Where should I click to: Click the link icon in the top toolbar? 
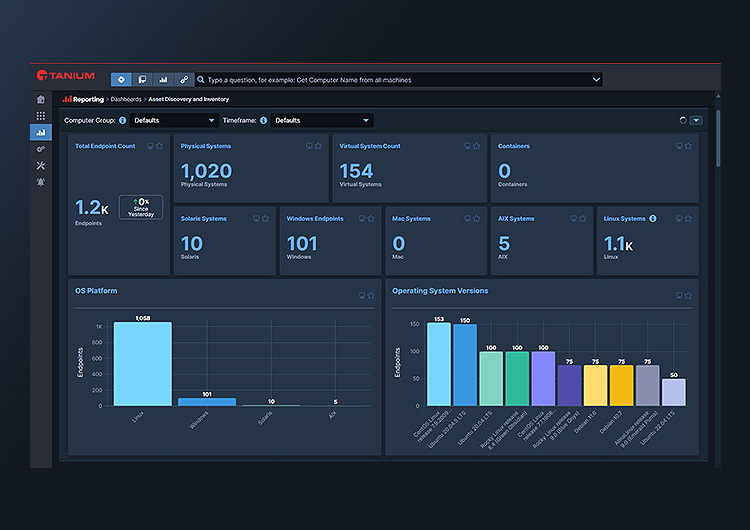click(x=184, y=79)
